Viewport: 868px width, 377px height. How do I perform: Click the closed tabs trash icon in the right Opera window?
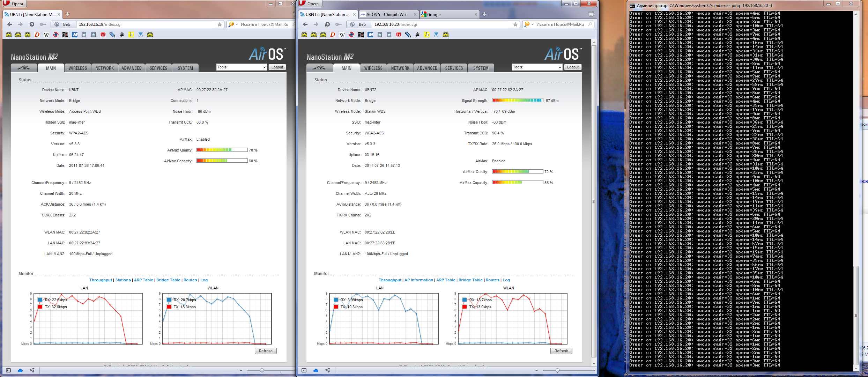(591, 14)
